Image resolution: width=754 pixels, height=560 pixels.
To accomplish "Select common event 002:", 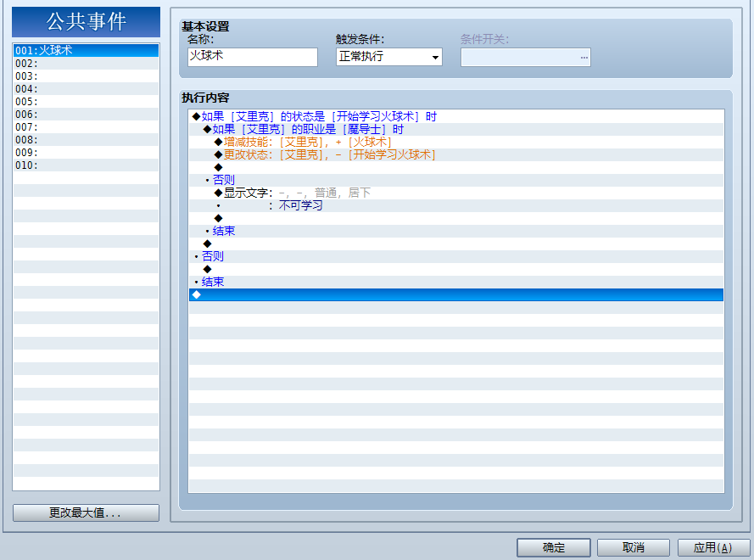I will 86,64.
